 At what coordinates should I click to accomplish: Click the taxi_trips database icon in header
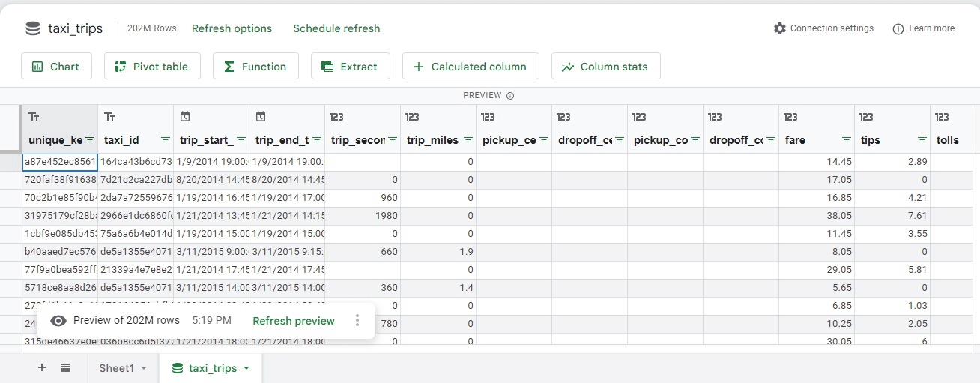click(x=33, y=28)
